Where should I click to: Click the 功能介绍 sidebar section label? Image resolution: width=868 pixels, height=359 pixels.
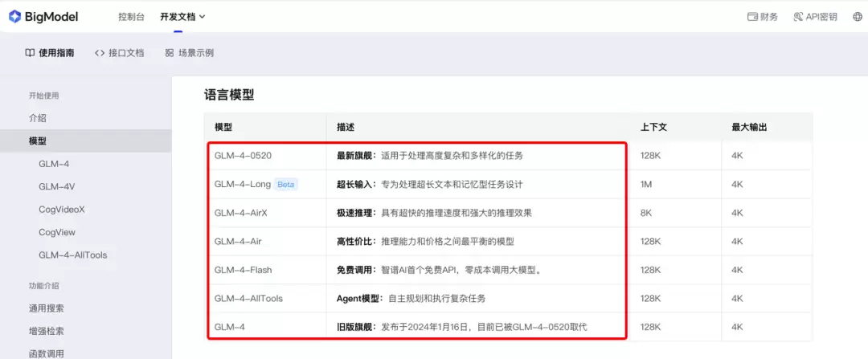[x=43, y=286]
